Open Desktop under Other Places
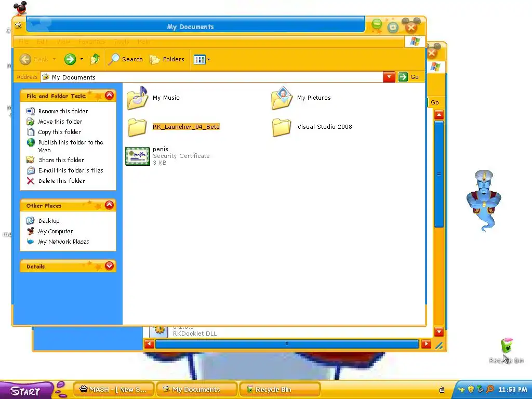 49,221
